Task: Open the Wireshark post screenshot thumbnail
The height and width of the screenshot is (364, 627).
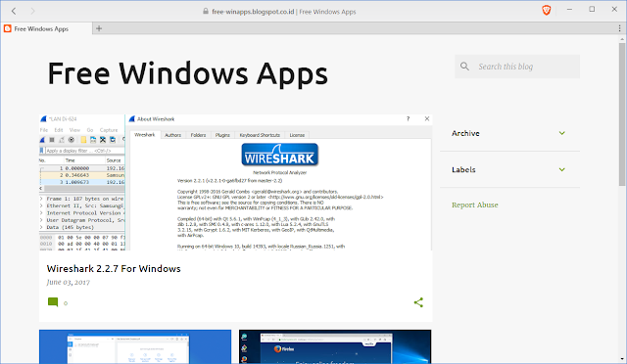Action: coord(235,183)
